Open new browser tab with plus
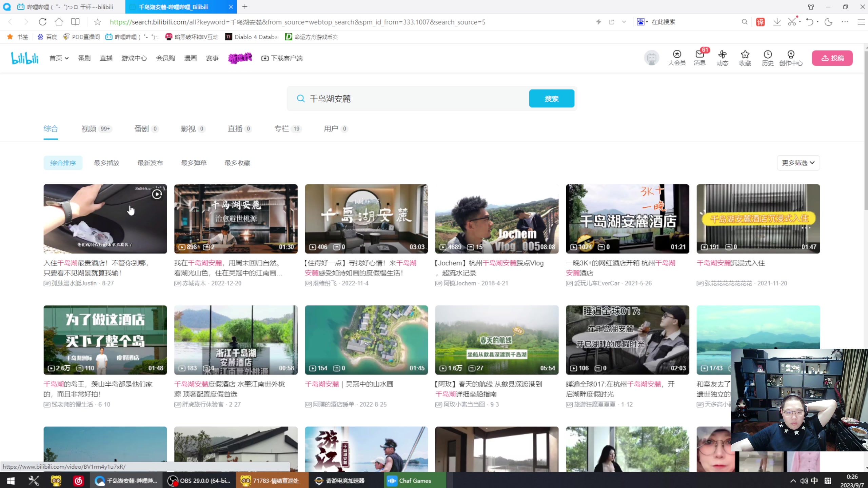This screenshot has height=488, width=868. click(x=245, y=7)
